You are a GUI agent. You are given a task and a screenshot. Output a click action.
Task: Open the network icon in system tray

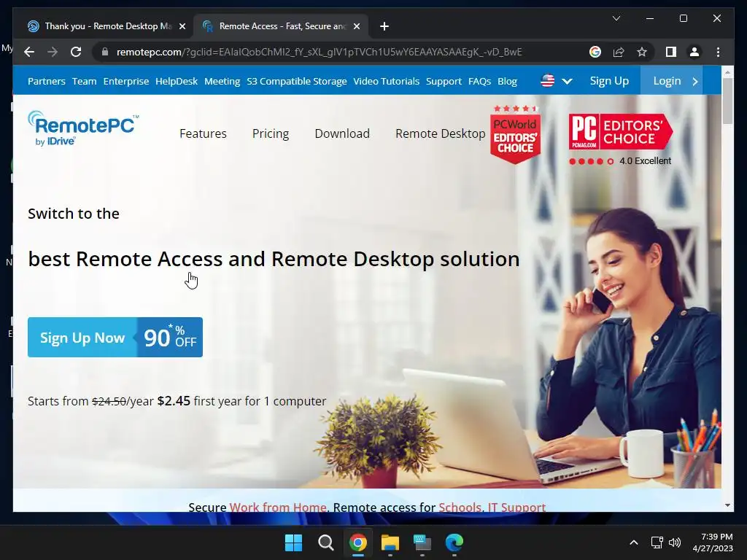(657, 542)
